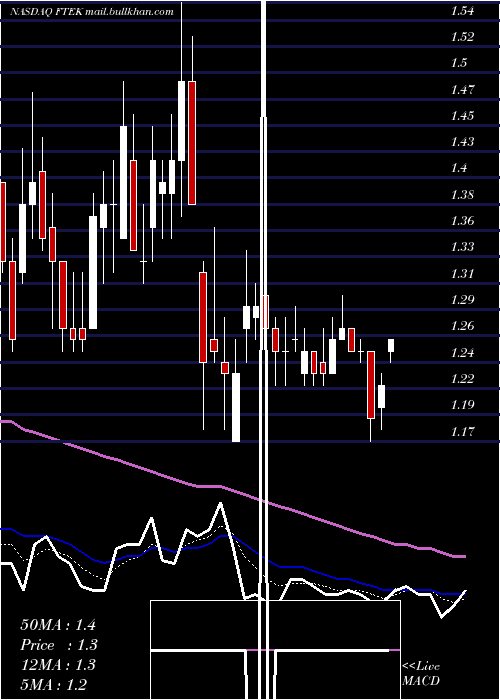Viewport: 500px width, 700px height.
Task: Click the 1.19 price axis label
Action: (x=462, y=405)
